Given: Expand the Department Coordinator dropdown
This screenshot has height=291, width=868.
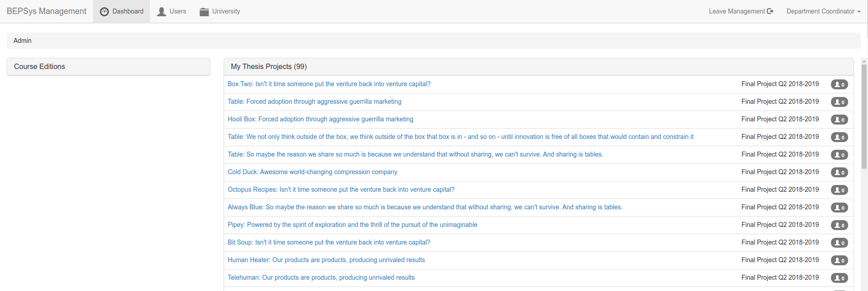Looking at the screenshot, I should click(823, 11).
